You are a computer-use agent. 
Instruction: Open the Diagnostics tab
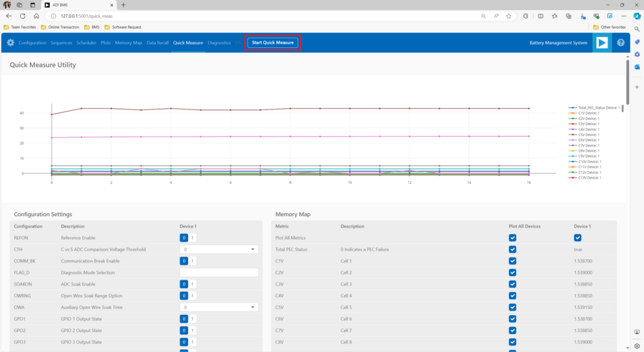click(x=219, y=43)
